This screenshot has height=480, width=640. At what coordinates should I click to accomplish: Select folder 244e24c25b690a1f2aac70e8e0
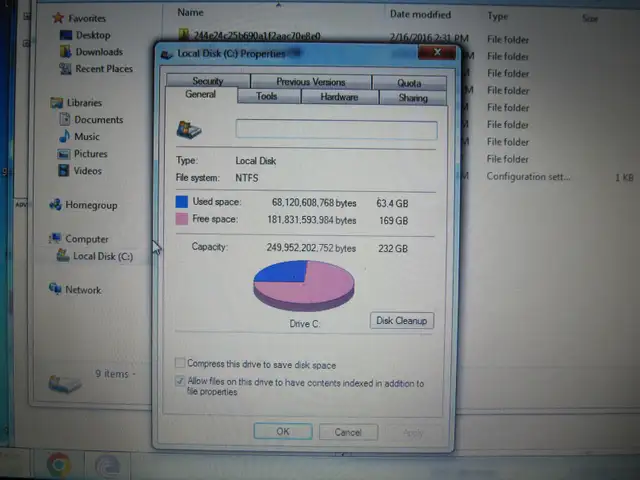257,36
